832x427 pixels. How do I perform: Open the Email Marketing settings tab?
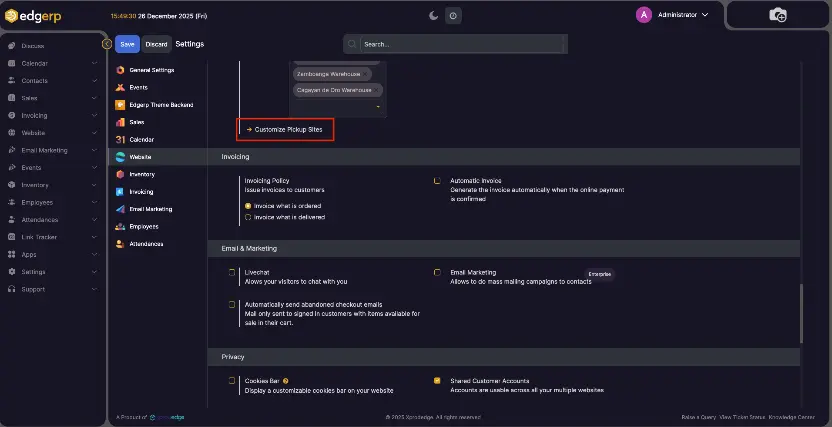(x=150, y=209)
